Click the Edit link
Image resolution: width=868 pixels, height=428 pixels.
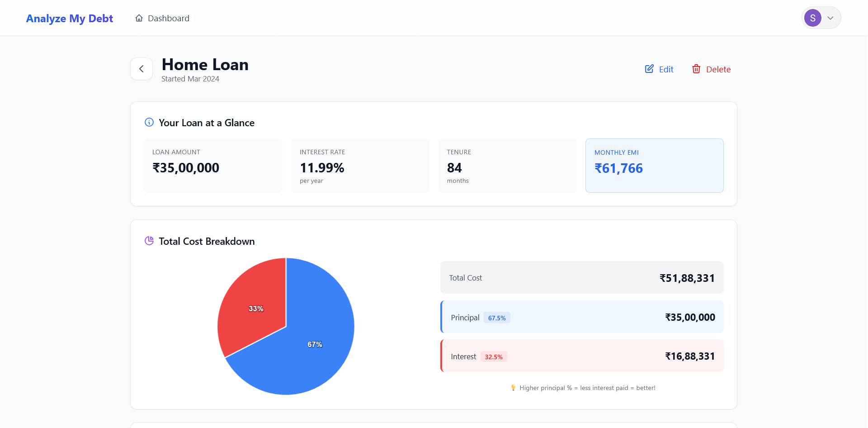click(x=665, y=69)
